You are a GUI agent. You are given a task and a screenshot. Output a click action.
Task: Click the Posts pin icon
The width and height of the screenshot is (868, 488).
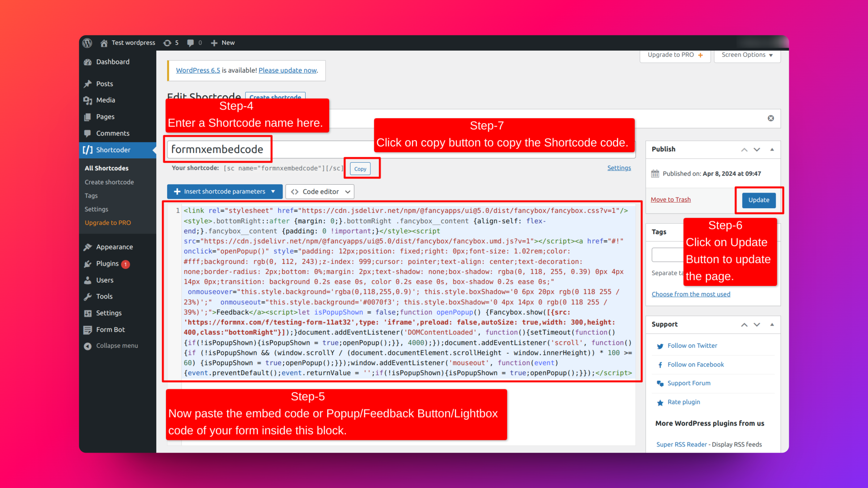(x=88, y=84)
